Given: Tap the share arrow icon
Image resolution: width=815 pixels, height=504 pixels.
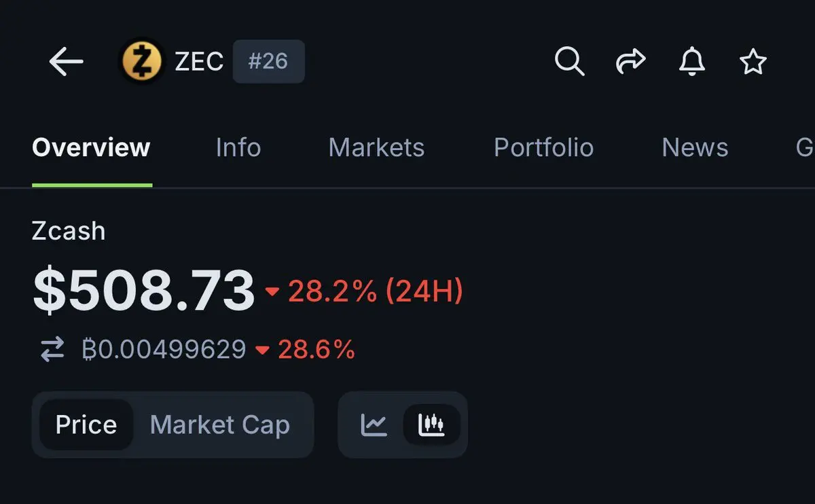Looking at the screenshot, I should [x=630, y=62].
